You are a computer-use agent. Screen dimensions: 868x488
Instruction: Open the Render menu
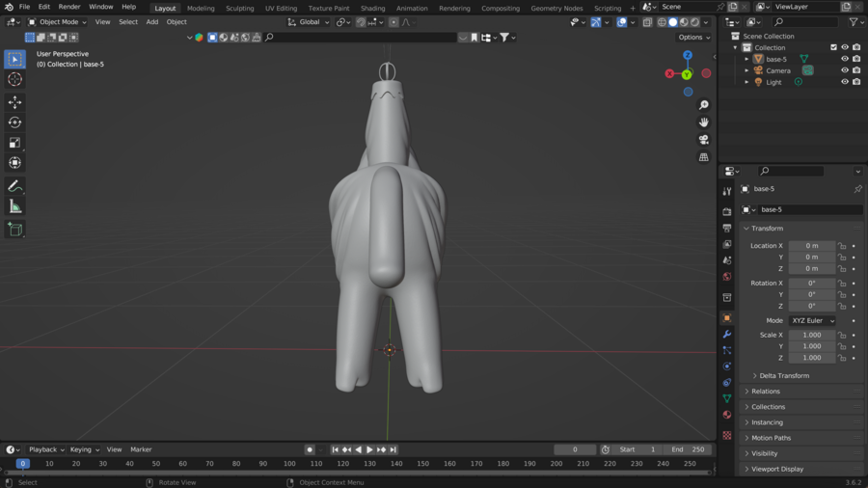[69, 7]
